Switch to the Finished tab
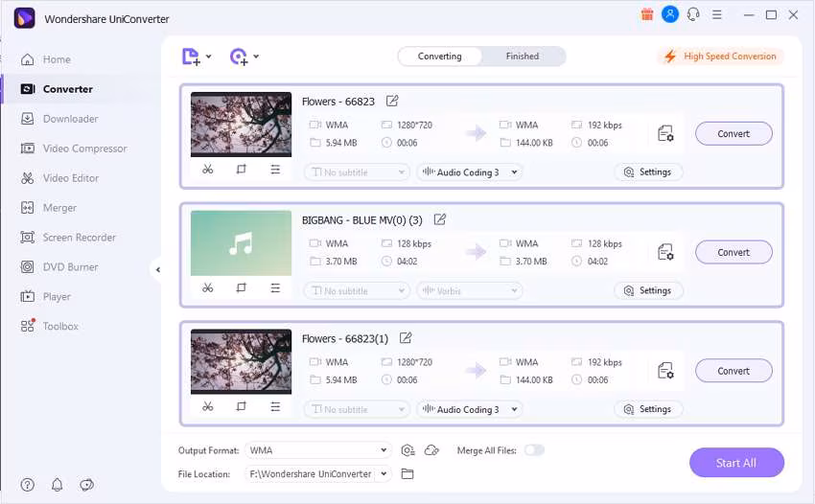Image resolution: width=815 pixels, height=504 pixels. (x=523, y=57)
